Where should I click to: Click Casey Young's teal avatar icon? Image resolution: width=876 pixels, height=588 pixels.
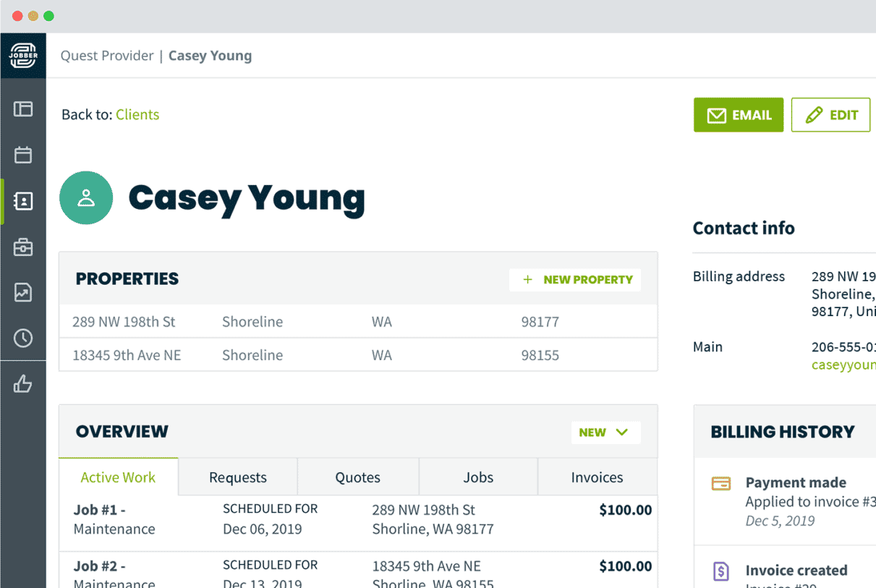point(86,198)
